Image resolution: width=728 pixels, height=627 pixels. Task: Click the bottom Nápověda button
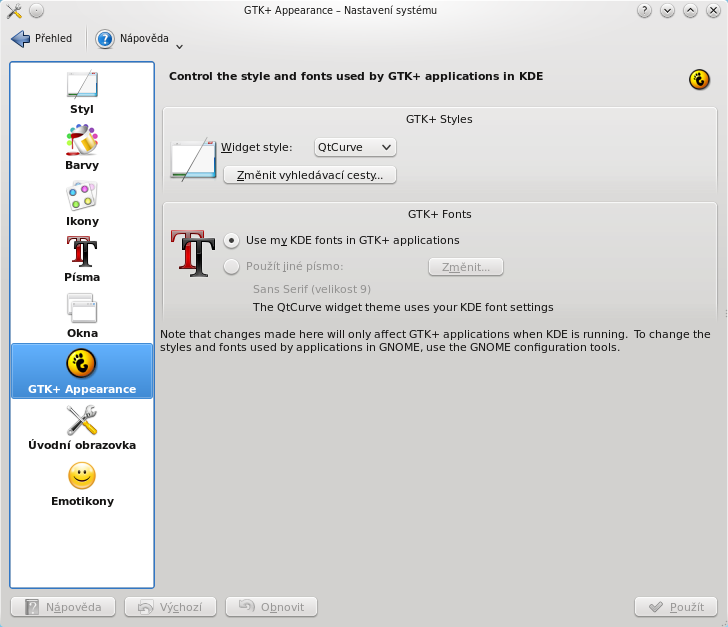click(x=63, y=607)
